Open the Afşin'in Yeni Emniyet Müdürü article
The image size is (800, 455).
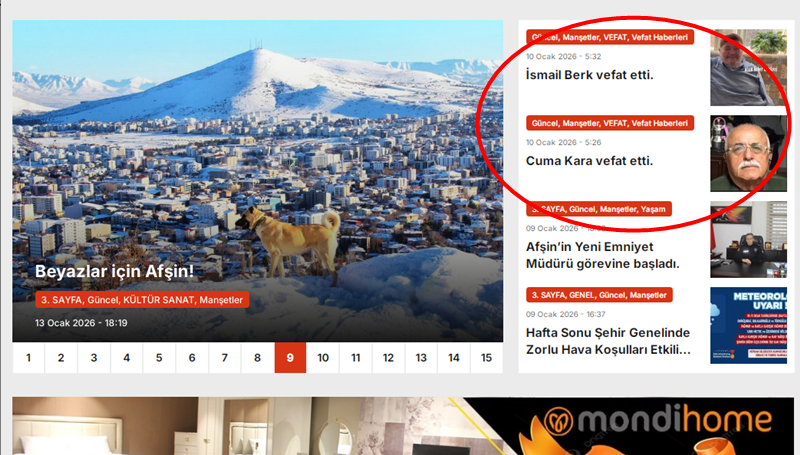[603, 255]
